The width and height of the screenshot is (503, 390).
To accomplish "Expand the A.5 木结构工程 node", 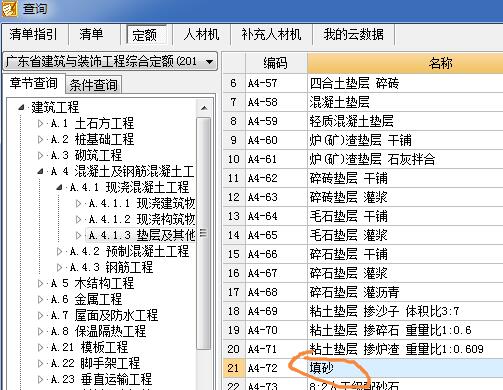I will 40,283.
